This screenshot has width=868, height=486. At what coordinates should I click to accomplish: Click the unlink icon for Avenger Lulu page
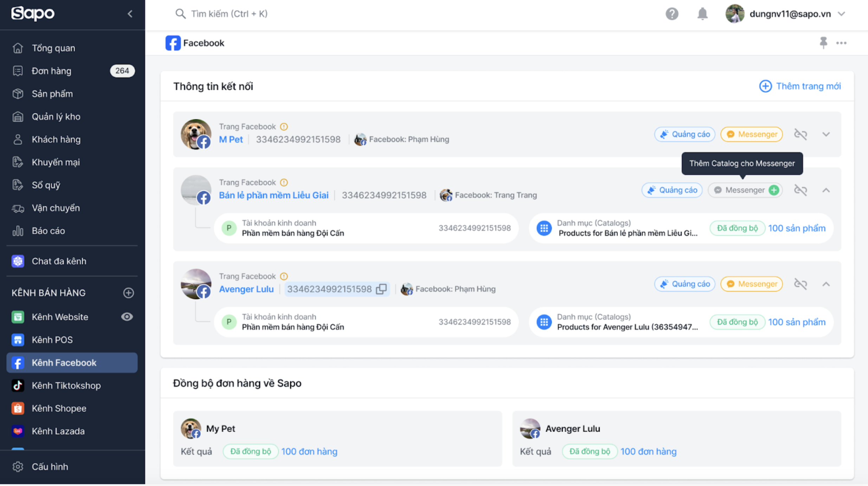801,284
